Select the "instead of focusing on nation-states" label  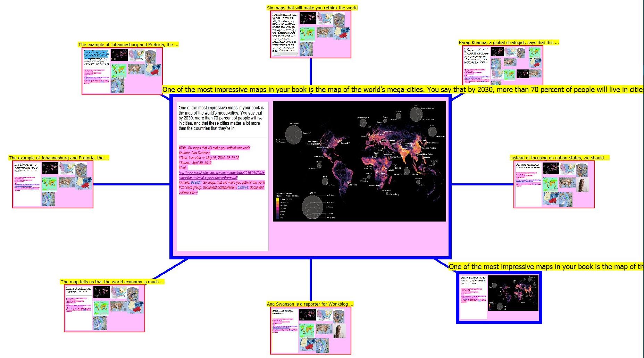559,158
